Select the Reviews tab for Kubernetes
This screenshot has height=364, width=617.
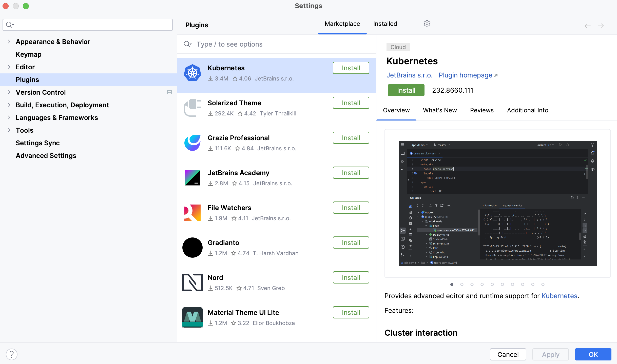click(482, 110)
